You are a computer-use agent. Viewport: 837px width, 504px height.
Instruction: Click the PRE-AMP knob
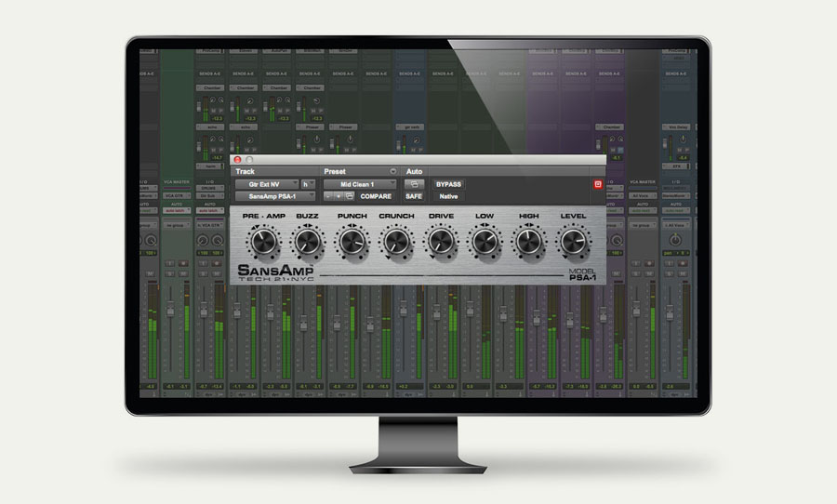(264, 242)
